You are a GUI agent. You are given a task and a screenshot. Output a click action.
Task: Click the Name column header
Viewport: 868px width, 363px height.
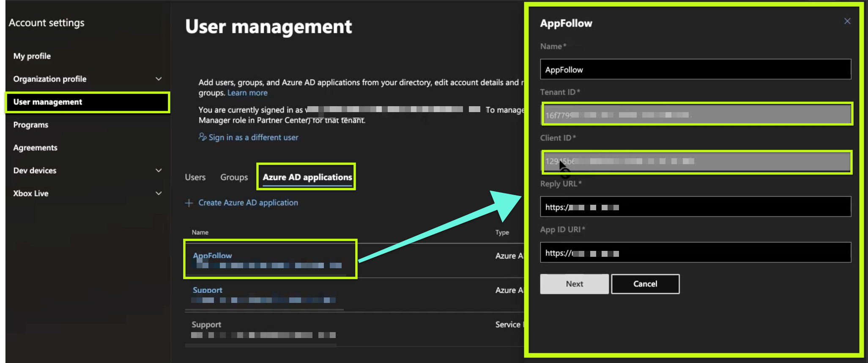[x=200, y=232]
